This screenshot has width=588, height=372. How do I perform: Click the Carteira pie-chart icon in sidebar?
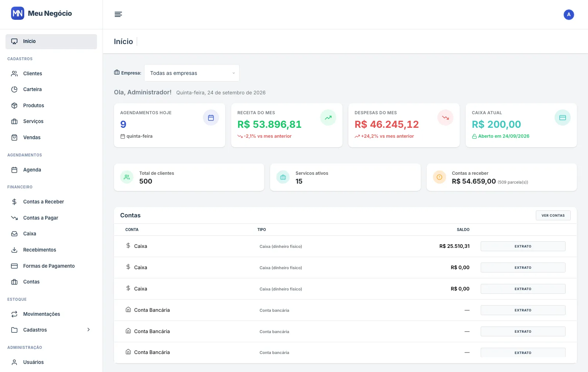[14, 89]
